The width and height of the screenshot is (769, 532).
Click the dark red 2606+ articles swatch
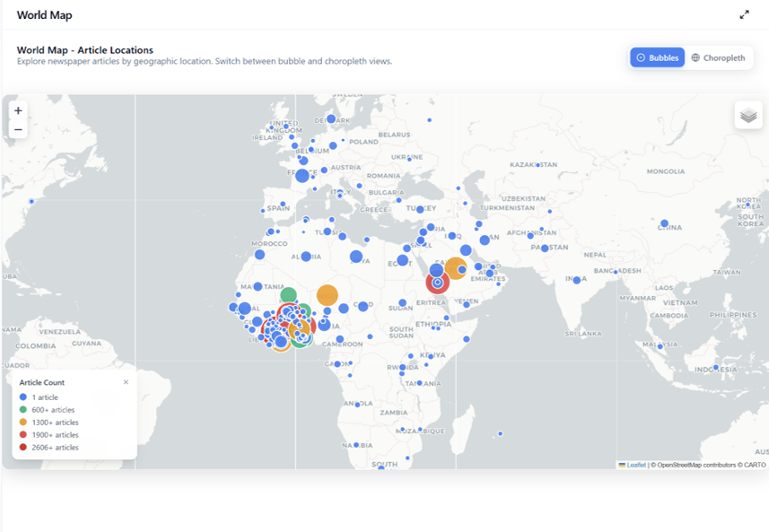(x=23, y=447)
